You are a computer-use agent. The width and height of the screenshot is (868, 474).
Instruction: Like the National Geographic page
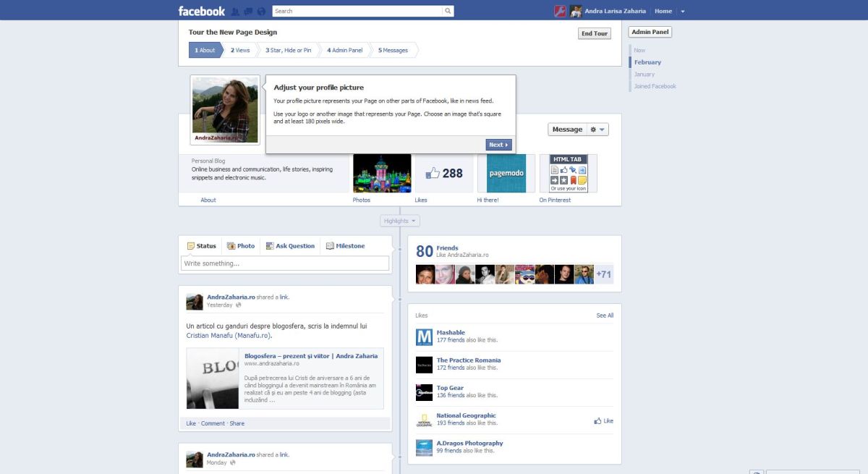pos(603,420)
